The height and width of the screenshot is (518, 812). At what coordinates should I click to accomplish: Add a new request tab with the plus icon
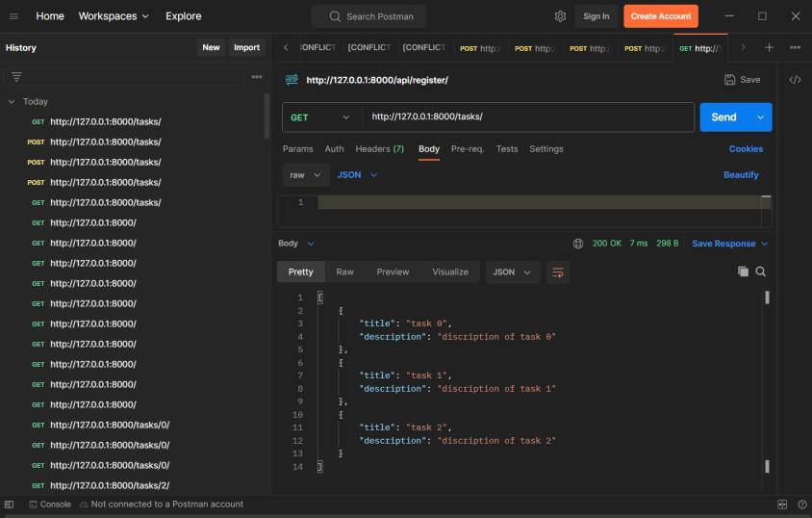(x=769, y=47)
